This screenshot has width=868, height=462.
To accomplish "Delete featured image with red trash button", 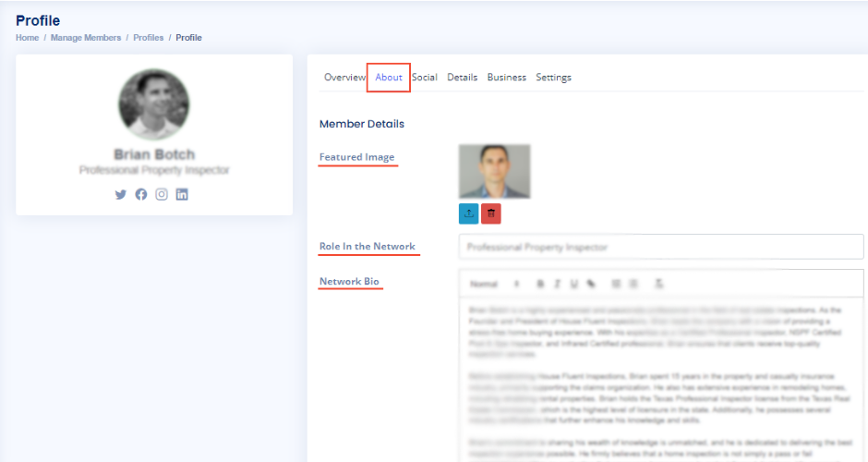I will [491, 213].
